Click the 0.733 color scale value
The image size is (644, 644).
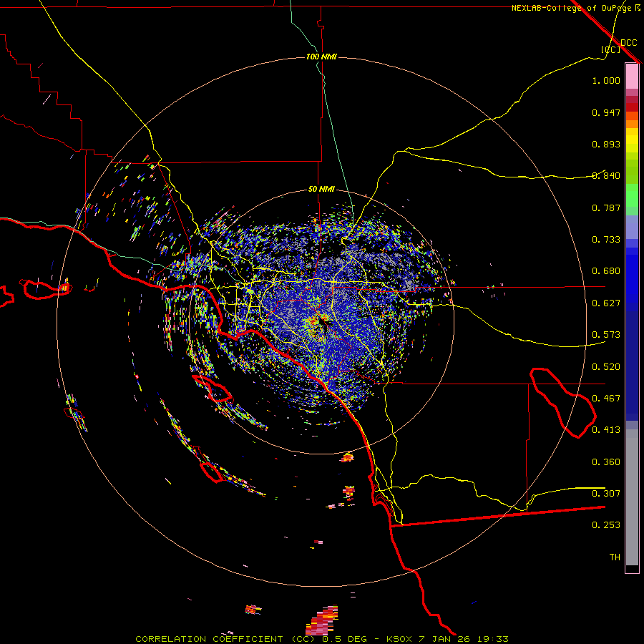606,240
